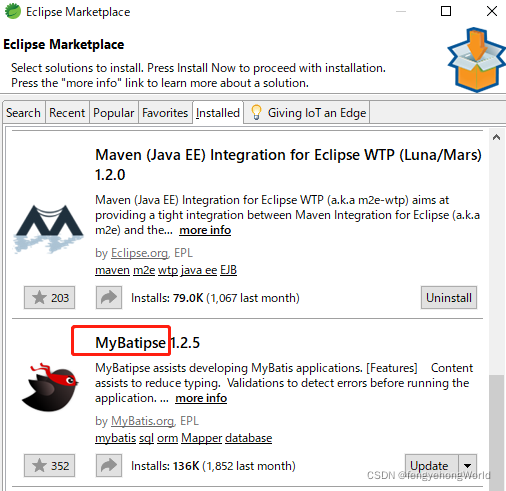The height and width of the screenshot is (491, 506).
Task: Uninstall the Maven Integration for Eclipse WTP plugin
Action: tap(449, 297)
